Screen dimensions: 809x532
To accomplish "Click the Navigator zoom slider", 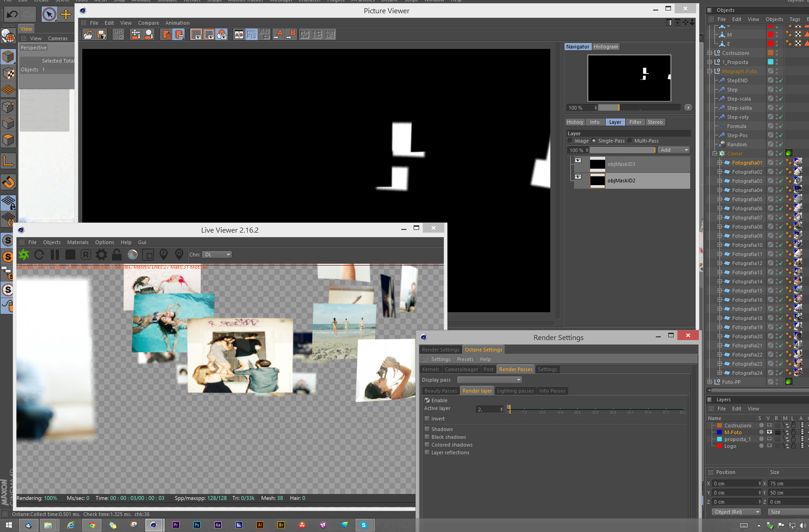I will 639,107.
